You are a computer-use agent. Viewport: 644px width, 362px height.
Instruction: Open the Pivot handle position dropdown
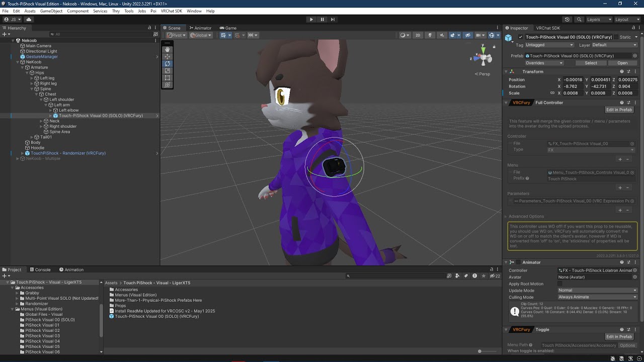pyautogui.click(x=177, y=35)
